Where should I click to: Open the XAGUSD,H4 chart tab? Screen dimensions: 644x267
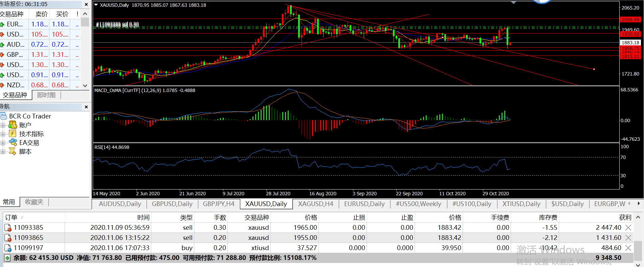point(315,204)
